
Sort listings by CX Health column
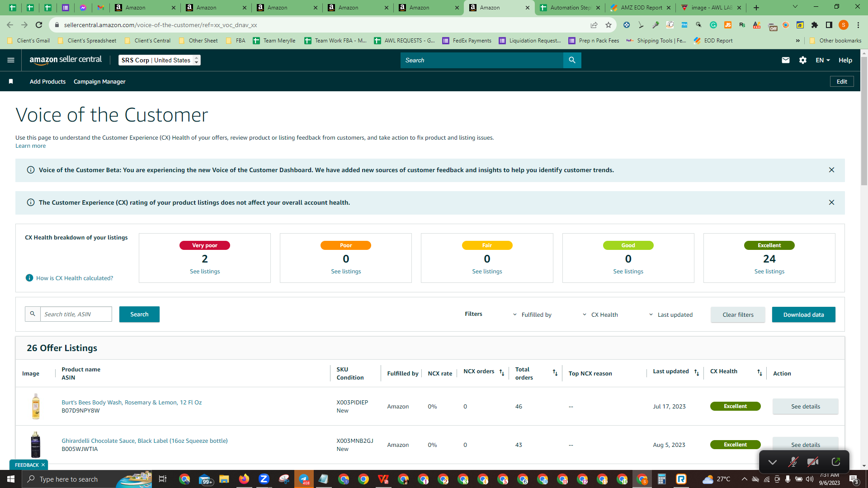click(x=760, y=372)
